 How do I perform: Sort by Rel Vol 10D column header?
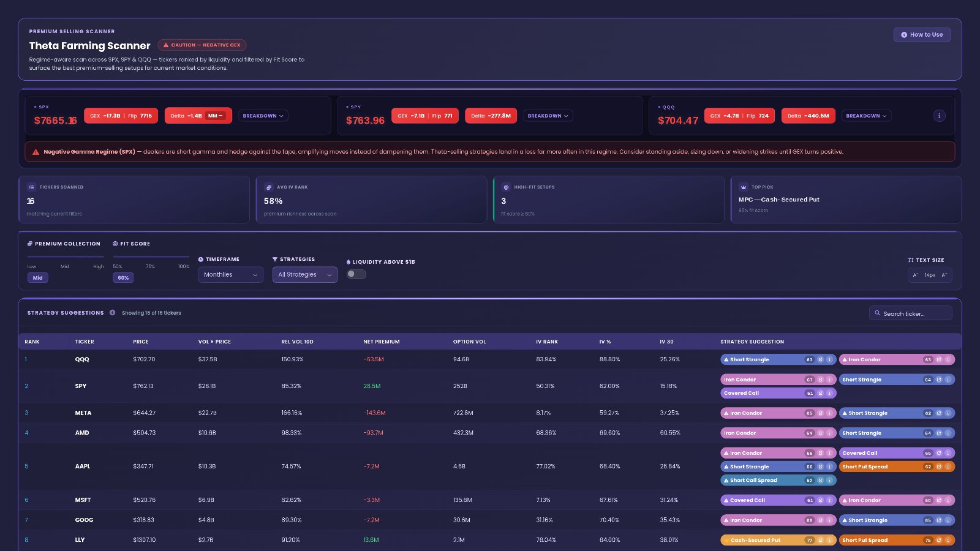(297, 342)
